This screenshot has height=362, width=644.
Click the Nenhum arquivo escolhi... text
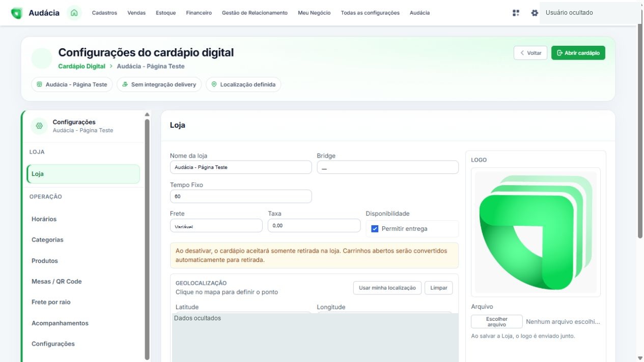pyautogui.click(x=563, y=322)
